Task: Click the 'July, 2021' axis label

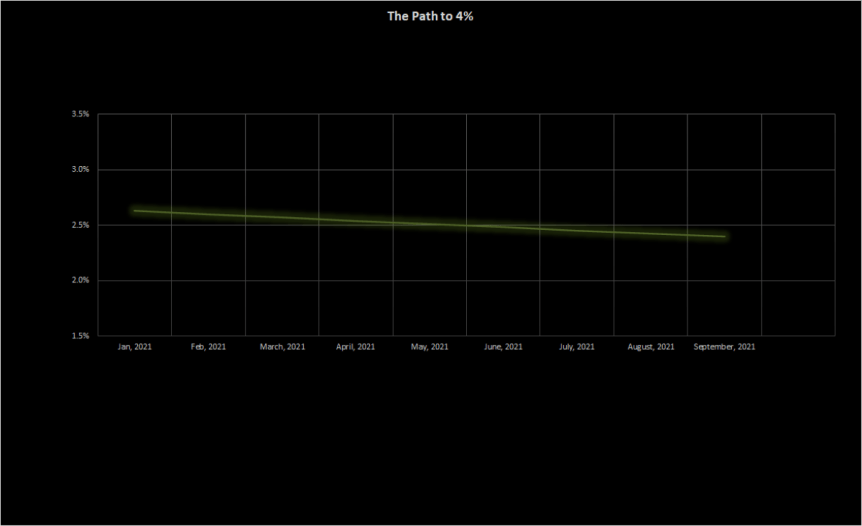Action: 577,347
